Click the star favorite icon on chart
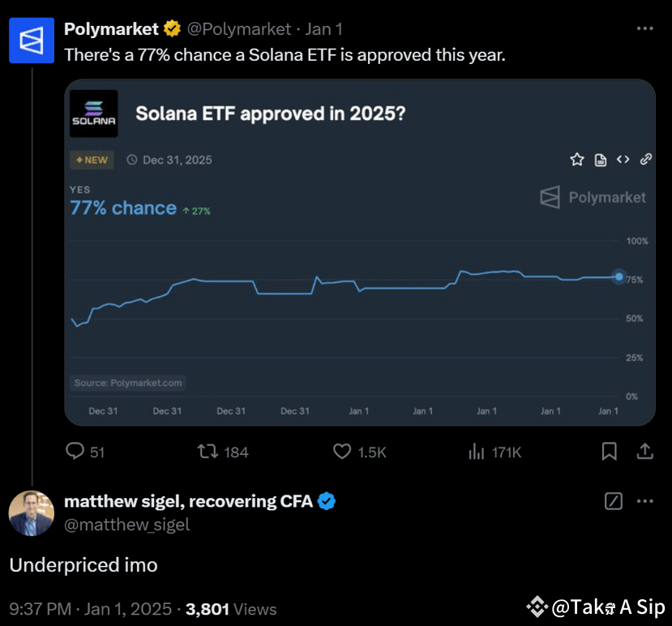 (577, 160)
